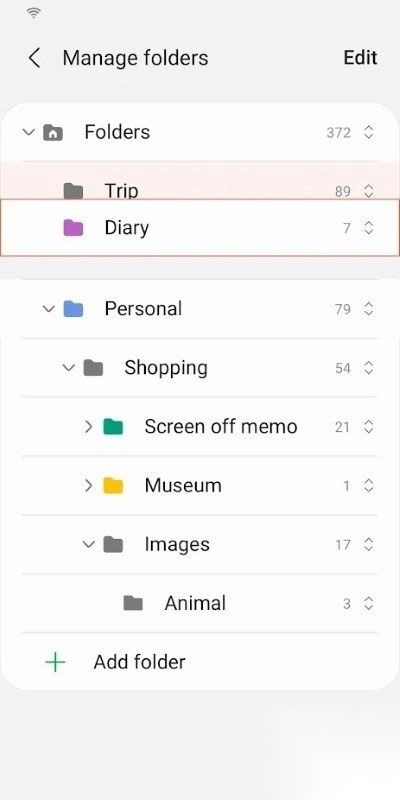The image size is (400, 800).
Task: Tap the Edit button
Action: tap(360, 58)
